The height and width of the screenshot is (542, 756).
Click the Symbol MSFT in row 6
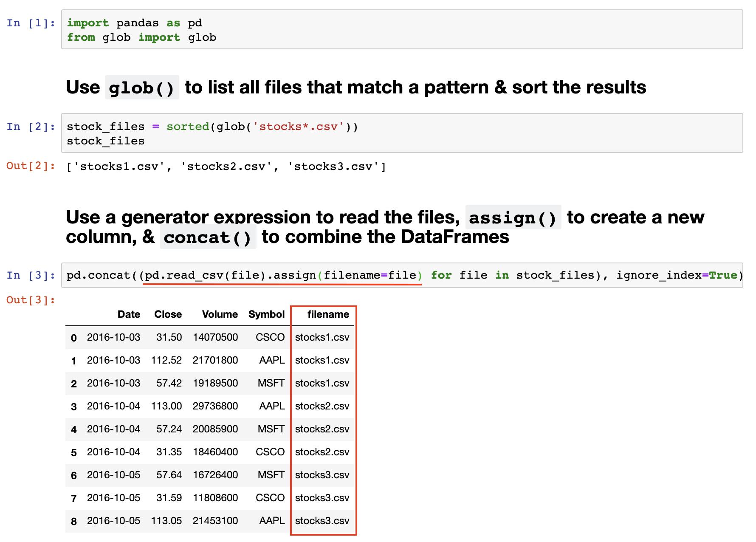coord(271,475)
